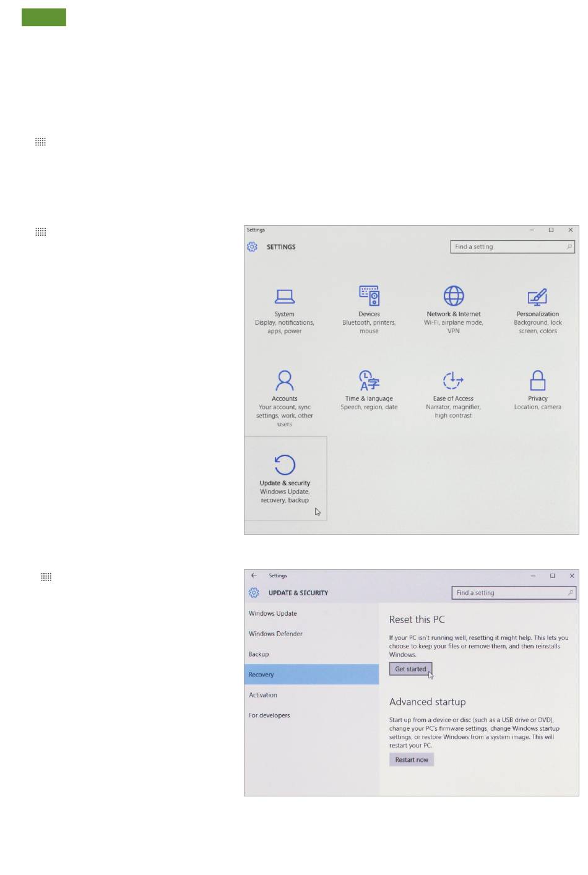This screenshot has height=875, width=588.
Task: Open the Personalization settings category
Action: click(x=538, y=311)
